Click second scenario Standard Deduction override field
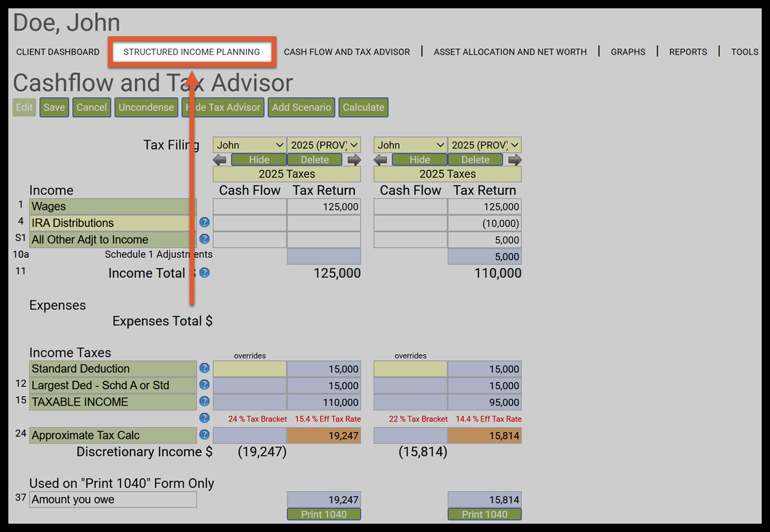This screenshot has height=532, width=770. 410,369
